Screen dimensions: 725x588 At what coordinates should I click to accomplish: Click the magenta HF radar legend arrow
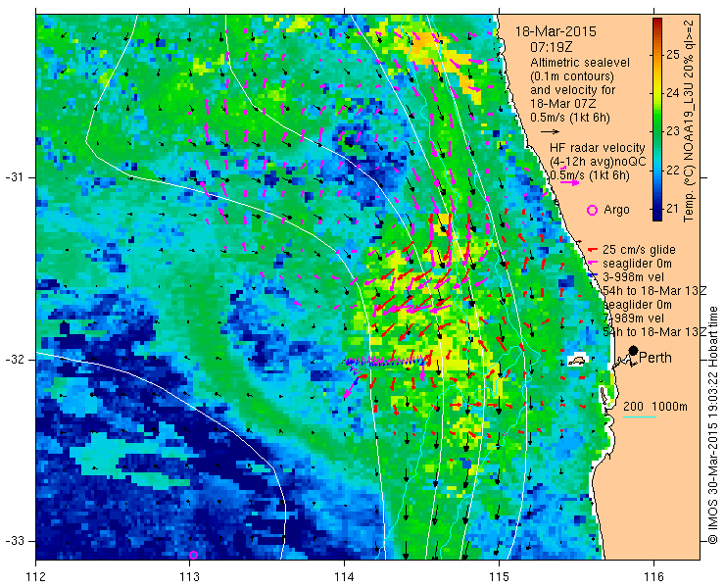(x=569, y=182)
